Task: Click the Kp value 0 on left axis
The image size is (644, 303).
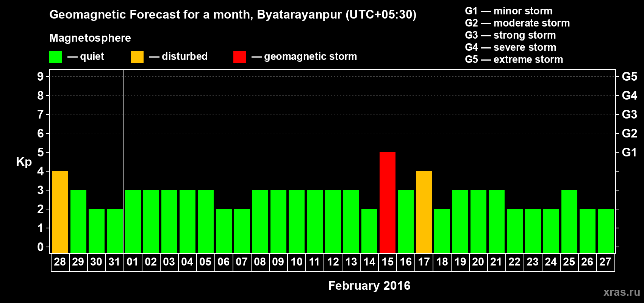Action: (41, 247)
